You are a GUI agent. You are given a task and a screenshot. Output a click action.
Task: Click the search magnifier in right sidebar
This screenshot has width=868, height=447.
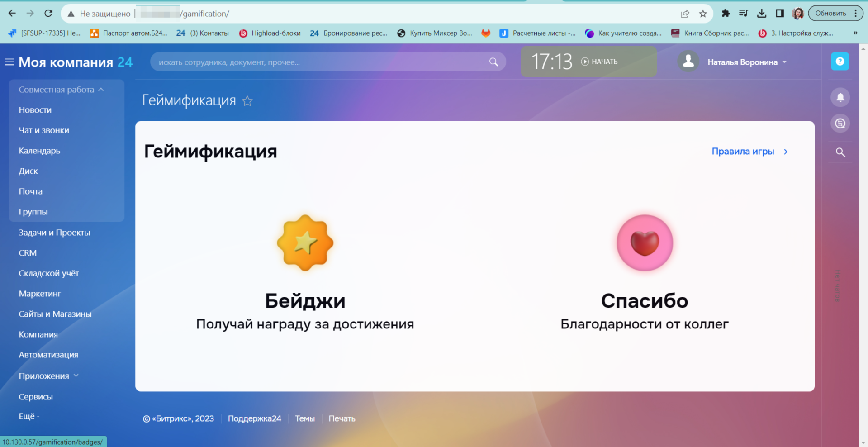(x=840, y=152)
